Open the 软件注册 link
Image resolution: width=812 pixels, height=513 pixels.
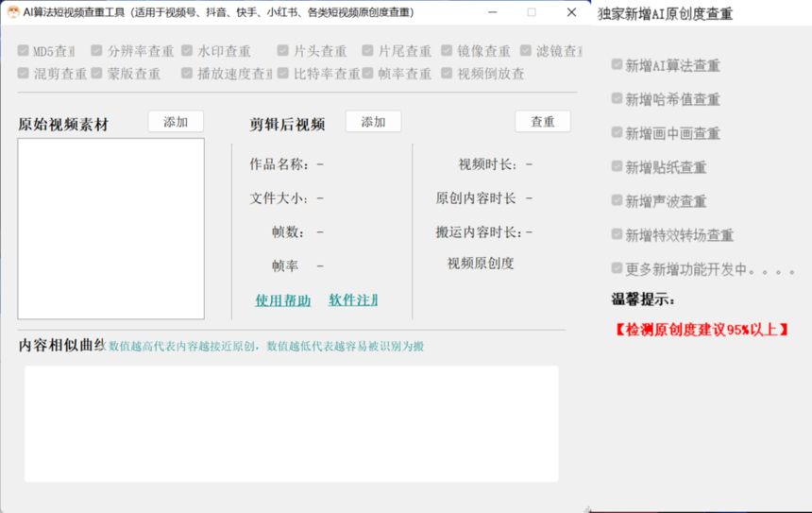click(x=352, y=300)
